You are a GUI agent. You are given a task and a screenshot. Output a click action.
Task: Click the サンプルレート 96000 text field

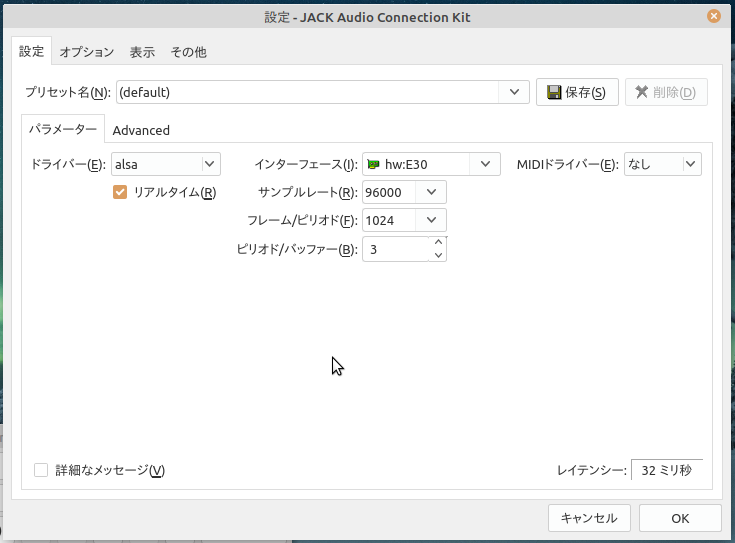pyautogui.click(x=389, y=192)
